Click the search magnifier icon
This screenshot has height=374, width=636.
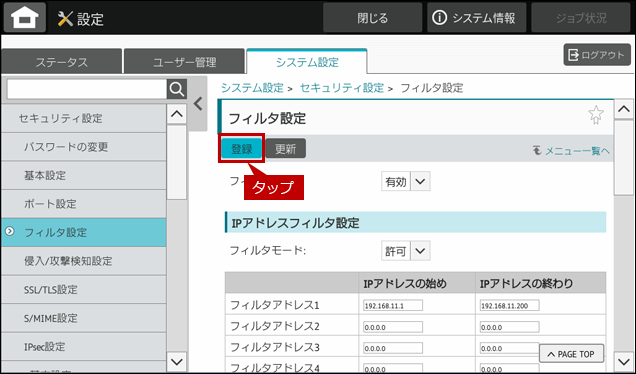(x=177, y=89)
